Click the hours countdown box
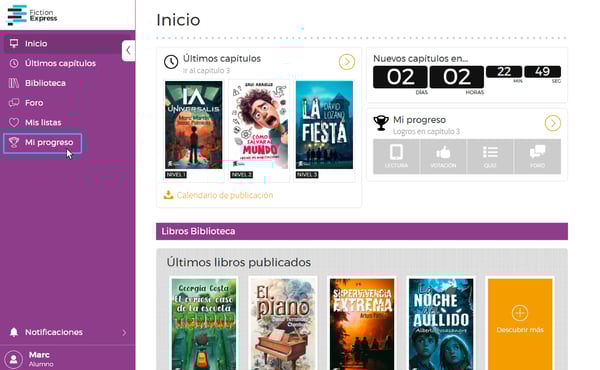The width and height of the screenshot is (600, 370). 457,77
